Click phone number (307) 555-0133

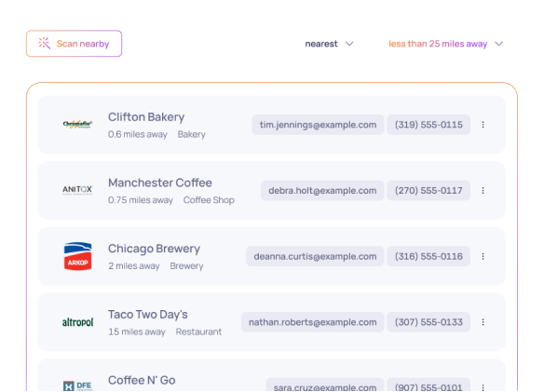[x=428, y=322]
